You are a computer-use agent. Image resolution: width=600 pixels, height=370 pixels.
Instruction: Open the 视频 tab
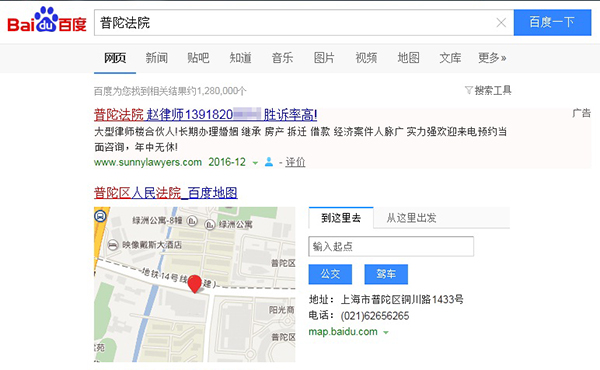(366, 58)
